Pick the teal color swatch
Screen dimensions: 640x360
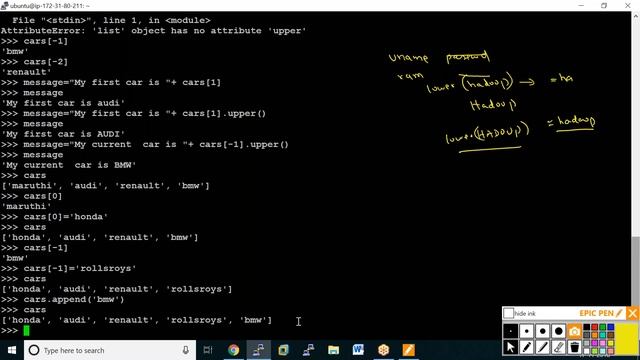tap(602, 335)
